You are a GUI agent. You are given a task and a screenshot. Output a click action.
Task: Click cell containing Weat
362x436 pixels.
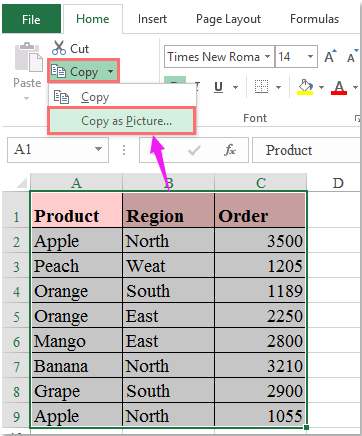point(168,266)
